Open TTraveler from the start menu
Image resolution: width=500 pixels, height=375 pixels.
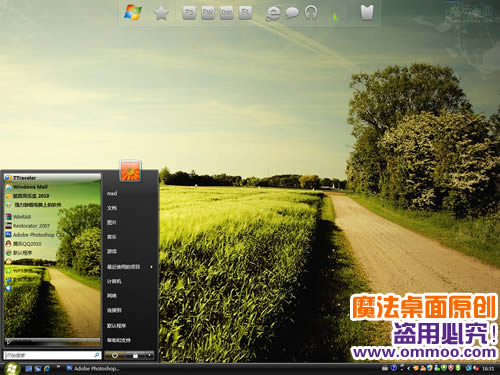tap(52, 178)
